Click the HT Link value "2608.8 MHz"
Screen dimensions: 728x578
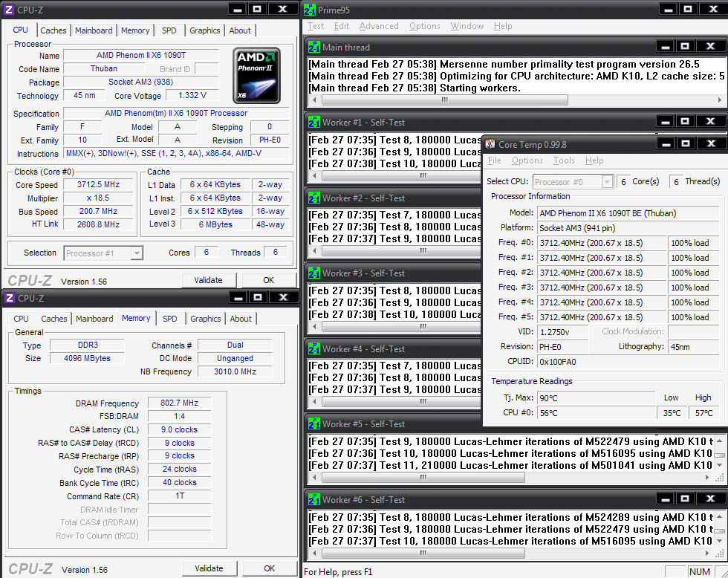[x=98, y=224]
